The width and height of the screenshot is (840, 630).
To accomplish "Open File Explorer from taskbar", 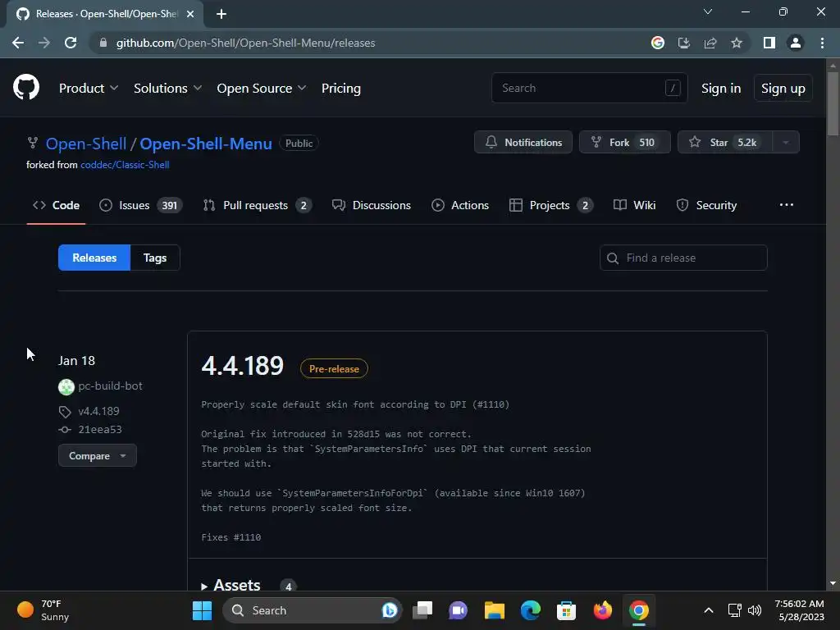I will [494, 610].
